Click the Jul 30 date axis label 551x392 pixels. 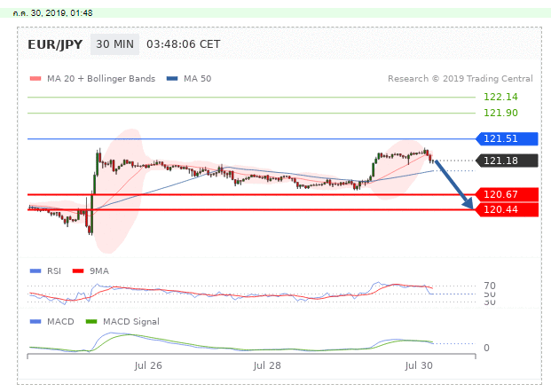point(418,365)
